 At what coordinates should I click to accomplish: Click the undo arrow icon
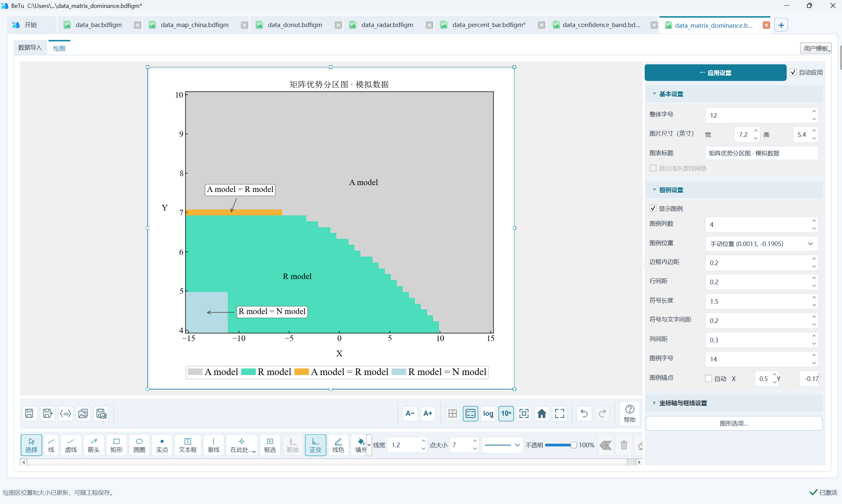(x=584, y=413)
